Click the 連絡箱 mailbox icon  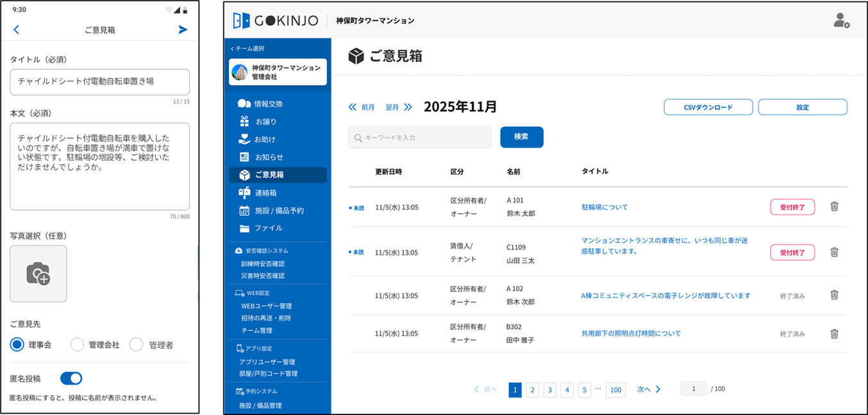[244, 192]
